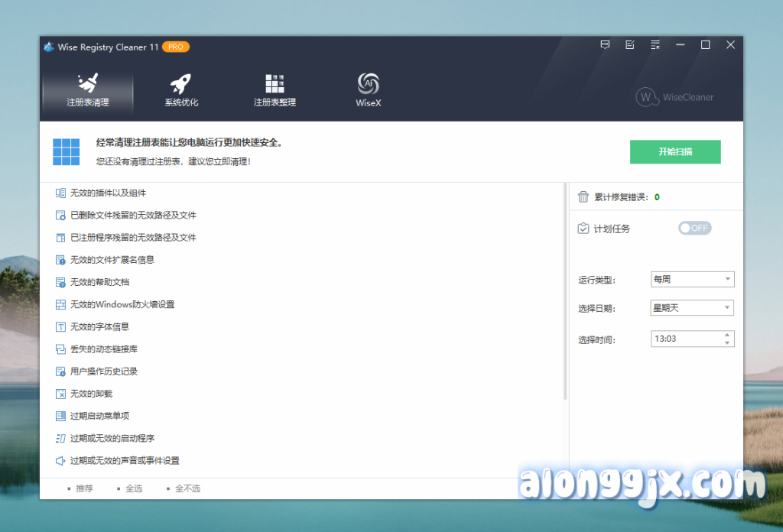Open the 注册表整理 tab
The width and height of the screenshot is (783, 532).
click(275, 91)
